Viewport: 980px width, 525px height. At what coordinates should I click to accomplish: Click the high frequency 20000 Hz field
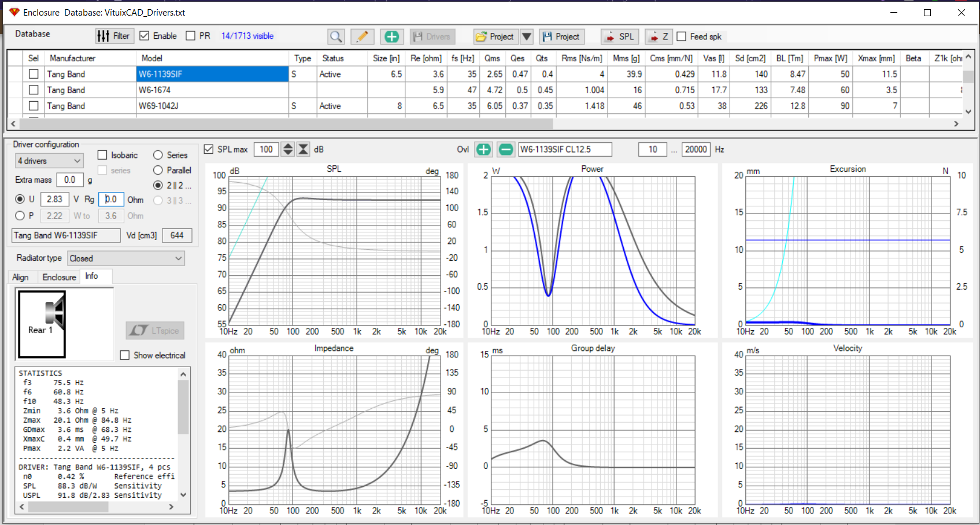click(696, 149)
